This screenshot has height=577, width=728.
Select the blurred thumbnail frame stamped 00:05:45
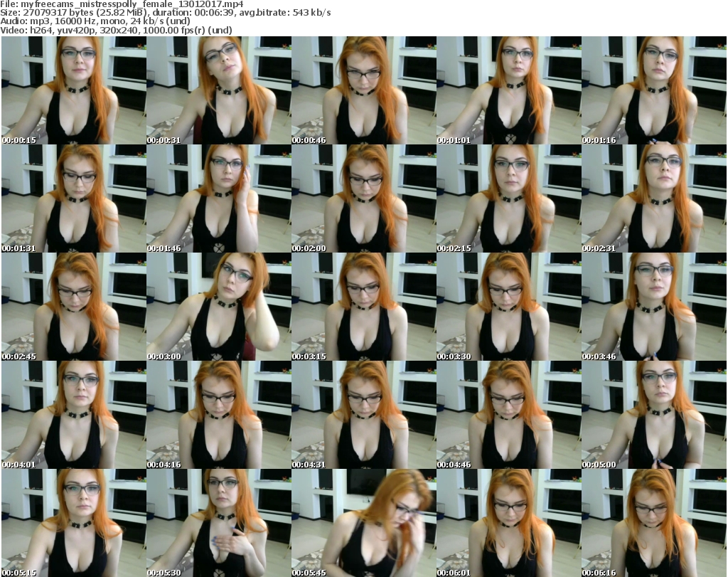(x=363, y=523)
